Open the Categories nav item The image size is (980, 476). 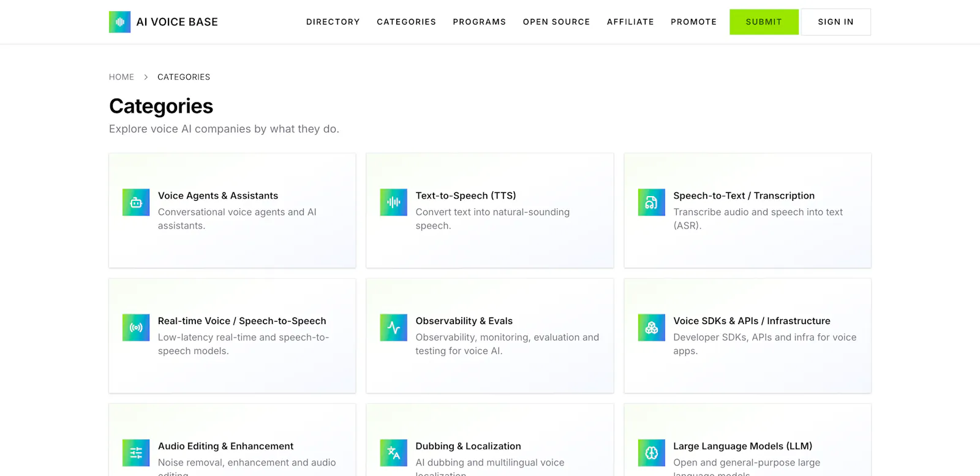[x=406, y=22]
